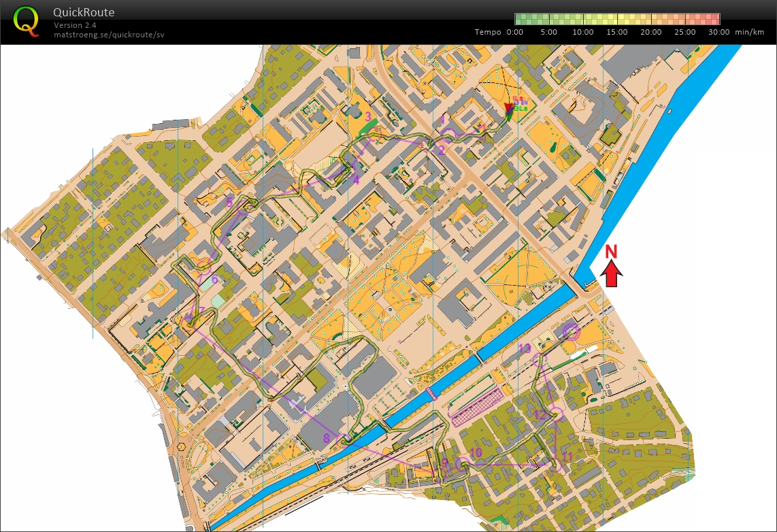Click the QuickRoute Q logo
The height and width of the screenshot is (532, 777).
coord(26,21)
